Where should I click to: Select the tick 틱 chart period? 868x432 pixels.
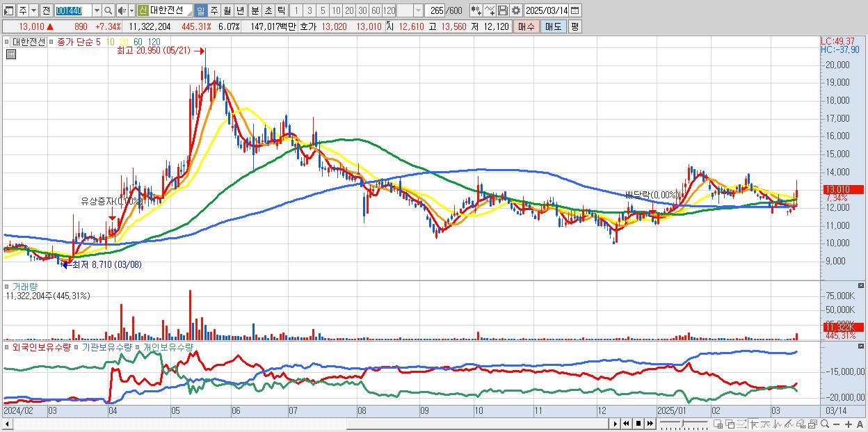(x=281, y=10)
